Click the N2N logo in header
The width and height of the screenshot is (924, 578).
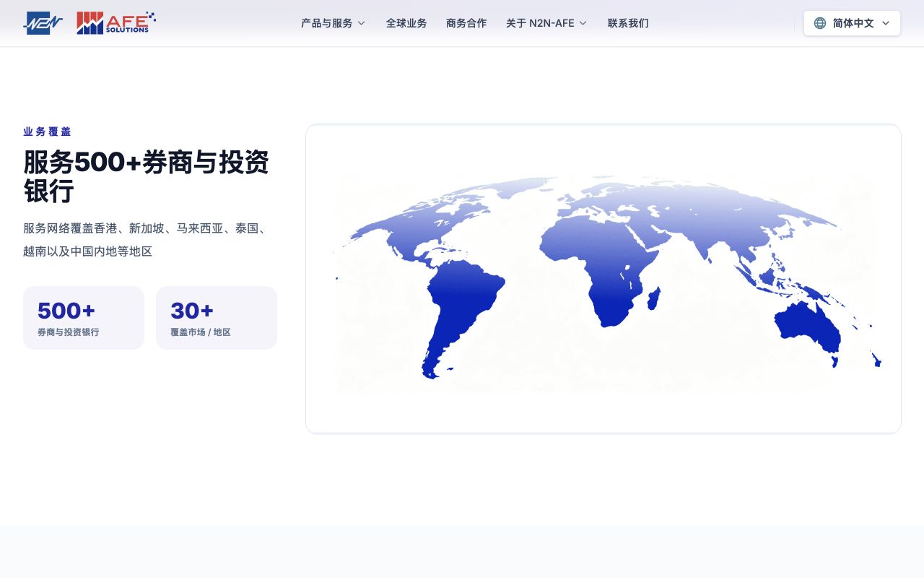(x=43, y=23)
